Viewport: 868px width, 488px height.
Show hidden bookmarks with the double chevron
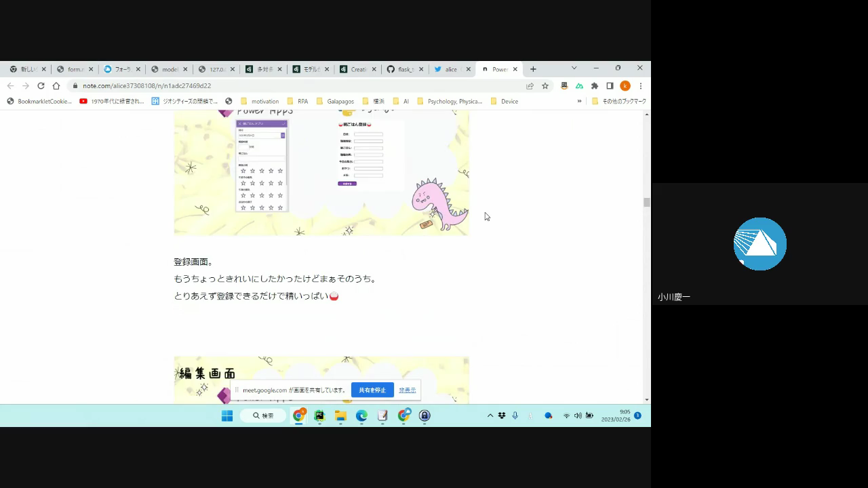pyautogui.click(x=579, y=102)
